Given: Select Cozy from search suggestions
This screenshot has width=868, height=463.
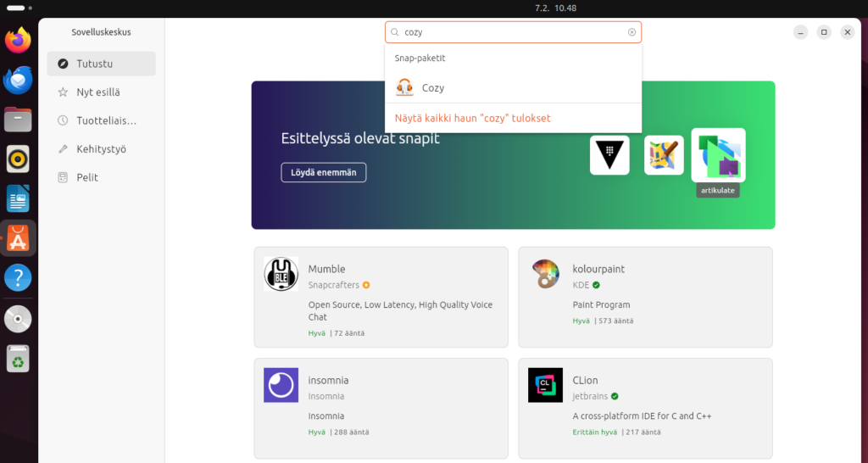Looking at the screenshot, I should click(x=432, y=88).
